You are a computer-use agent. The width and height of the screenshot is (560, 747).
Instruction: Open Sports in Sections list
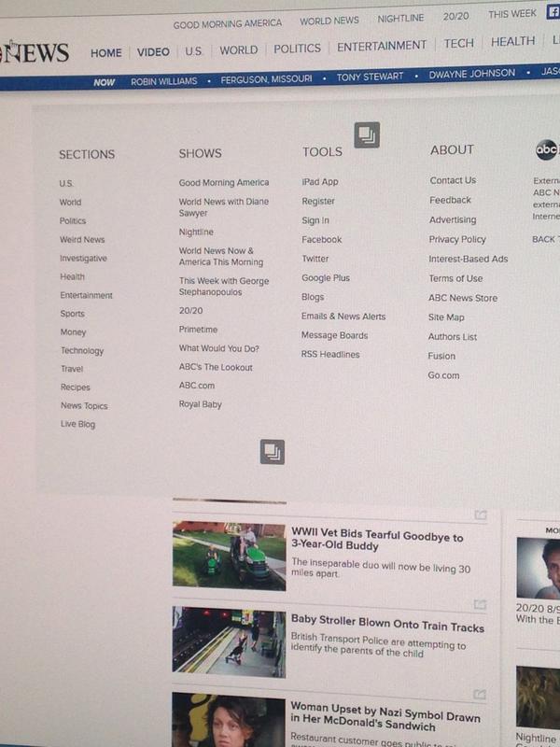(73, 314)
